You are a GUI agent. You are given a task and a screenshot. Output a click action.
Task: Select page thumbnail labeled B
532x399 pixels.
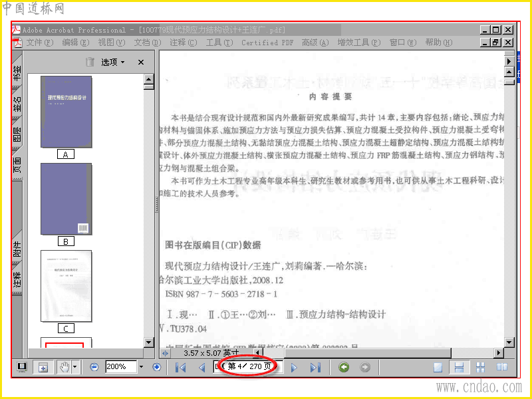coord(66,199)
